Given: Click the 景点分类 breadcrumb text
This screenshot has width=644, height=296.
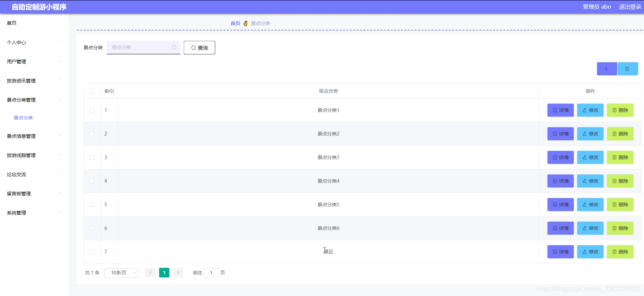Looking at the screenshot, I should tap(261, 23).
